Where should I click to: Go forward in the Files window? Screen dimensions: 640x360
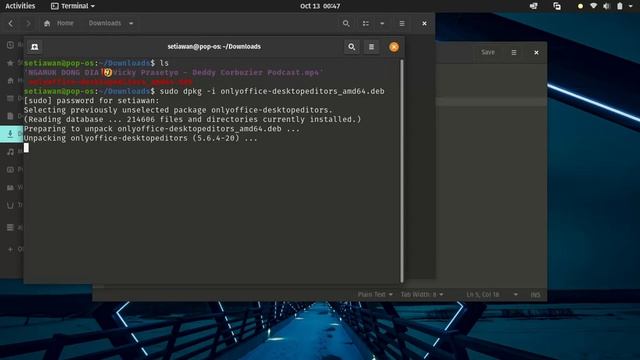[x=28, y=23]
